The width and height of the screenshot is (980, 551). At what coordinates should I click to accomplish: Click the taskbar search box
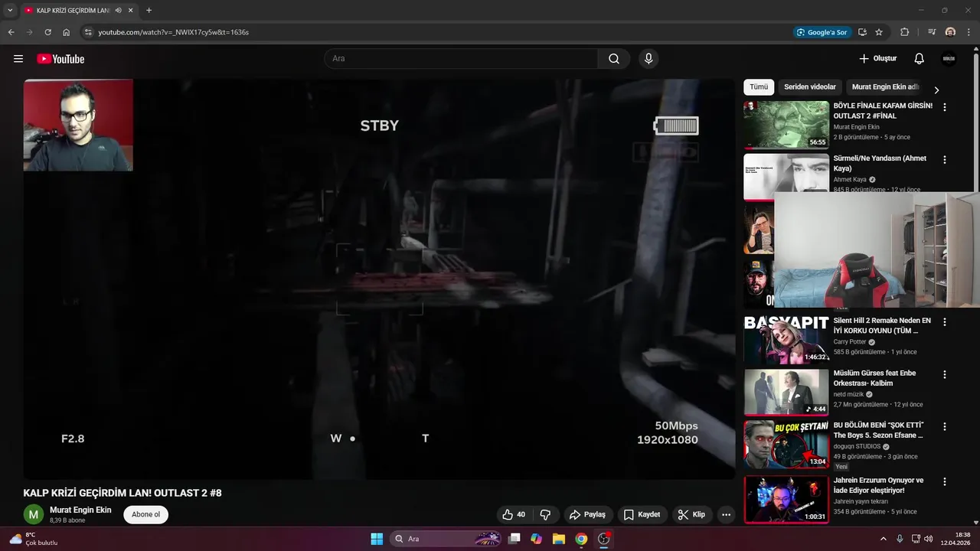coord(446,539)
